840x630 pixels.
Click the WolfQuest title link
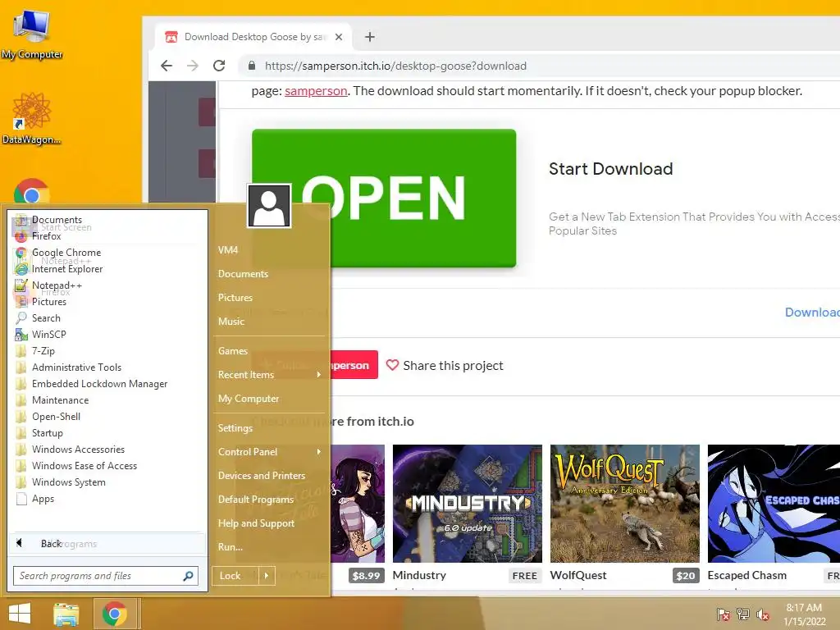tap(578, 575)
